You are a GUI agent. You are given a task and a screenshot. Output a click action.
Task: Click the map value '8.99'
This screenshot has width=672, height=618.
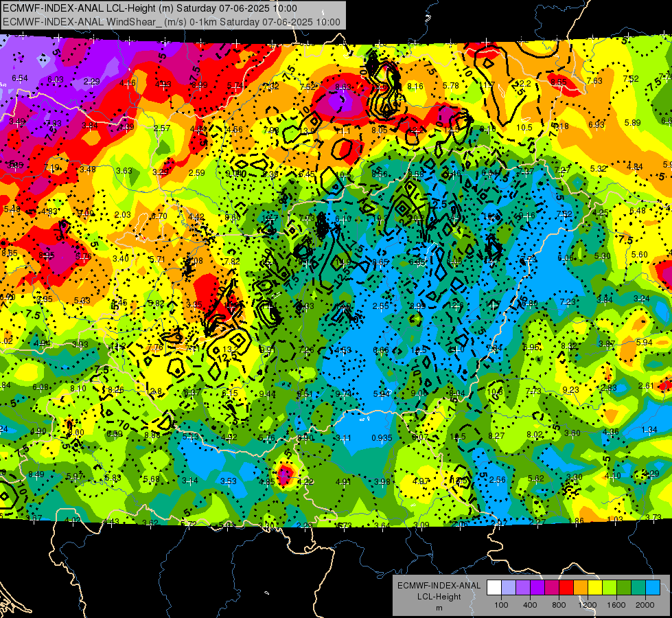199,85
